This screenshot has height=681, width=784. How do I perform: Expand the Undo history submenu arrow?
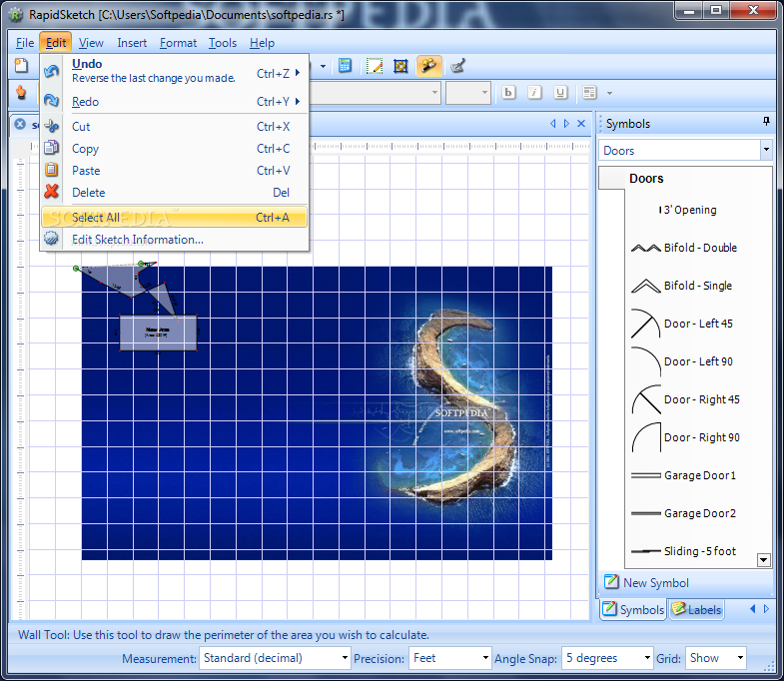298,73
